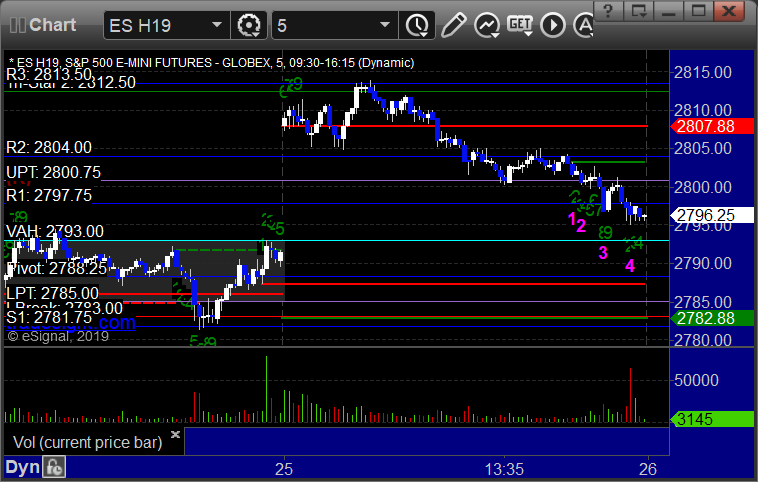This screenshot has width=758, height=482.
Task: Click the 26 date axis label
Action: [648, 469]
